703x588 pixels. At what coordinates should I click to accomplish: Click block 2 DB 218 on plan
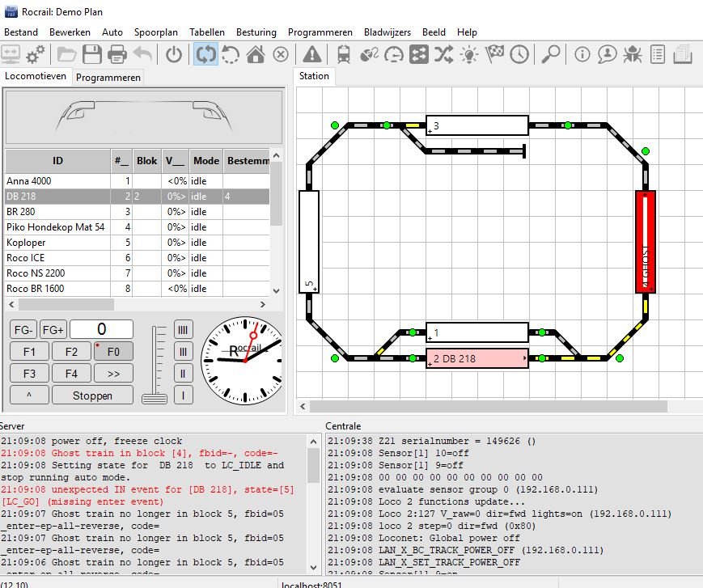pos(477,358)
